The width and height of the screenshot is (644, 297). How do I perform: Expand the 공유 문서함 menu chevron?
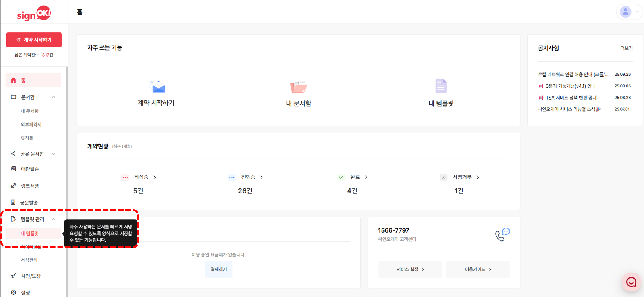53,154
